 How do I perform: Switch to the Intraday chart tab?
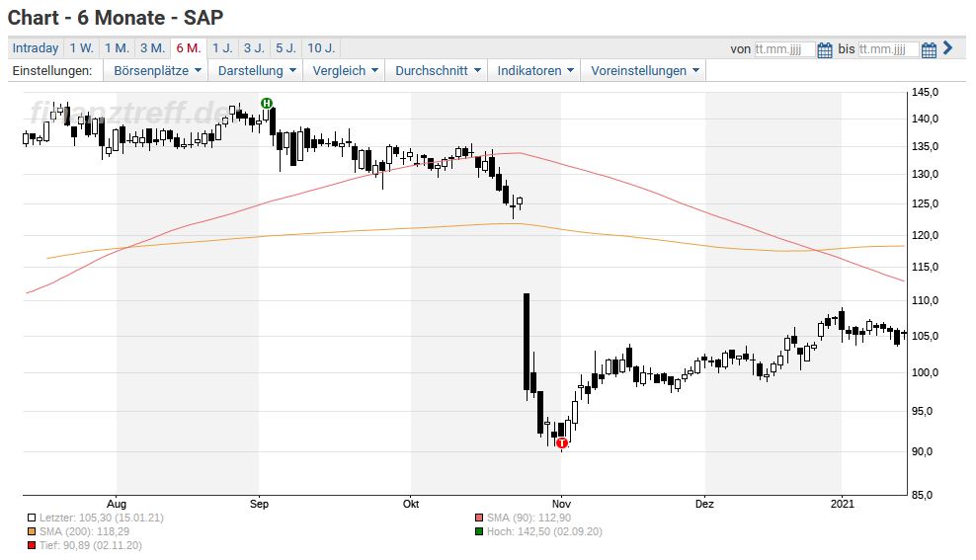tap(36, 48)
